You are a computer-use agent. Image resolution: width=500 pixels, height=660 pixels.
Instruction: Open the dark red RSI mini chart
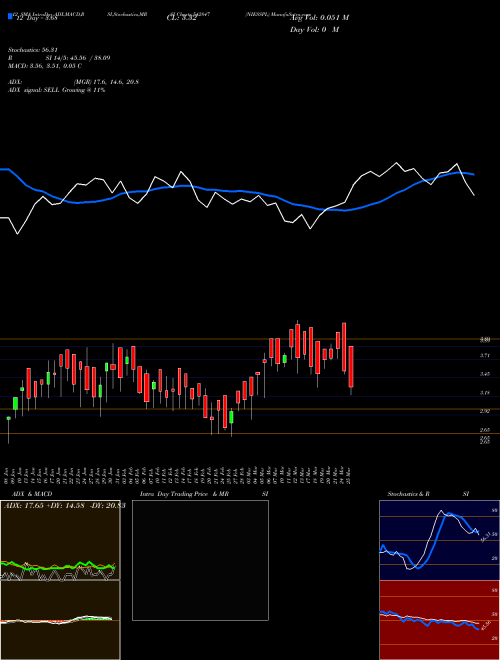tap(439, 620)
